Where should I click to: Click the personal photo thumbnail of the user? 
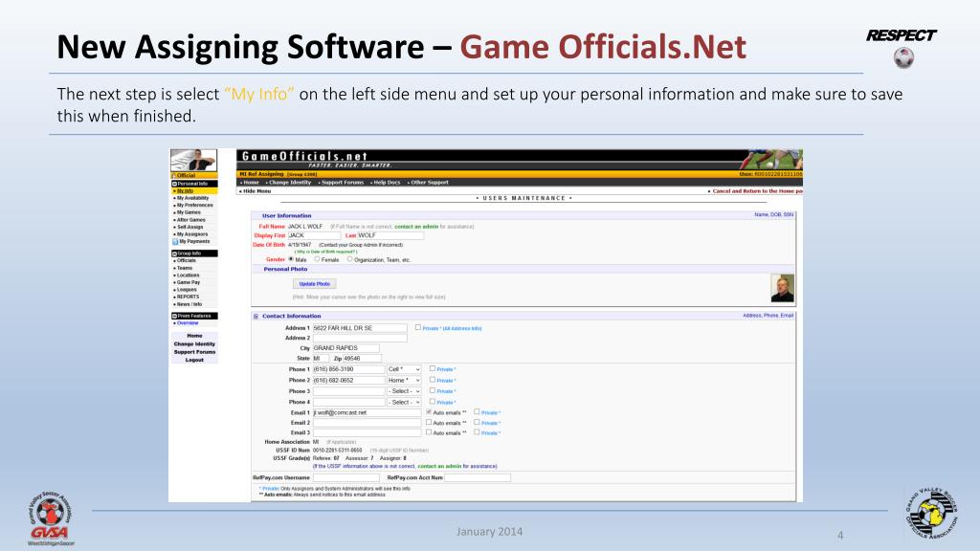tap(783, 289)
